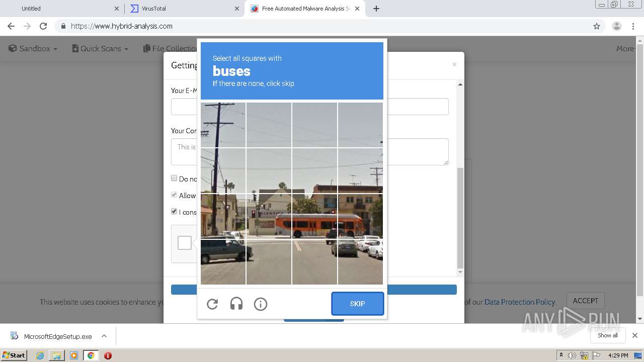Select captcha tile with orange bus front

click(360, 216)
